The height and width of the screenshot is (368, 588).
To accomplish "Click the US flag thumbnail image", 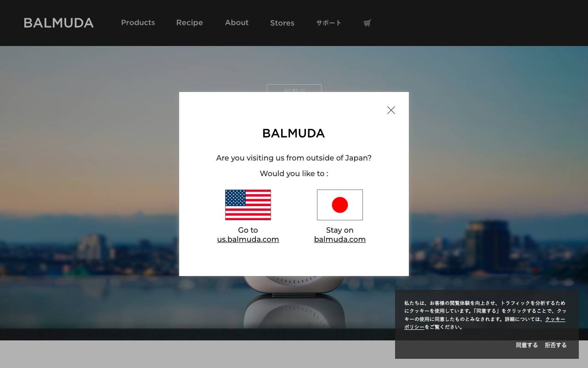I will point(248,205).
